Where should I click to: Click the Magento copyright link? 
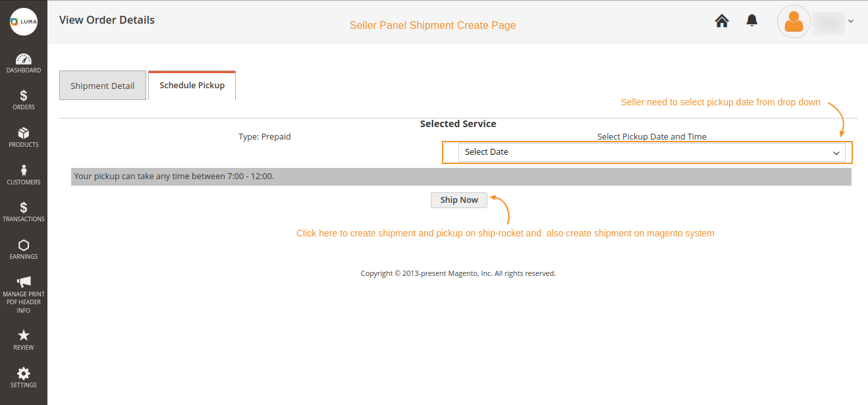click(x=458, y=273)
